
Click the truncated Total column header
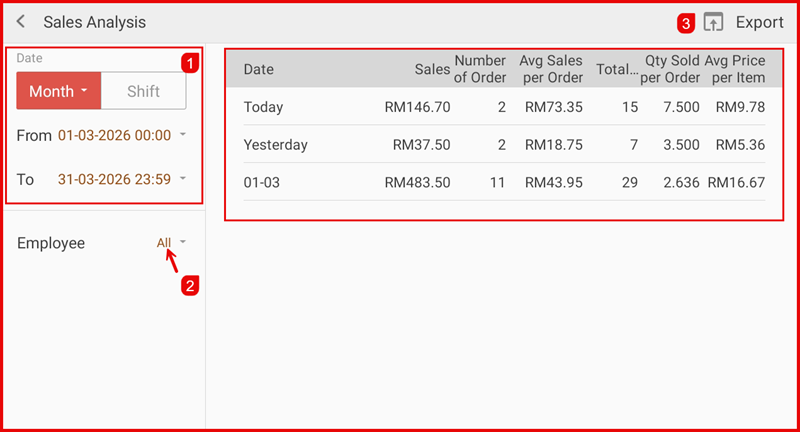pyautogui.click(x=616, y=69)
